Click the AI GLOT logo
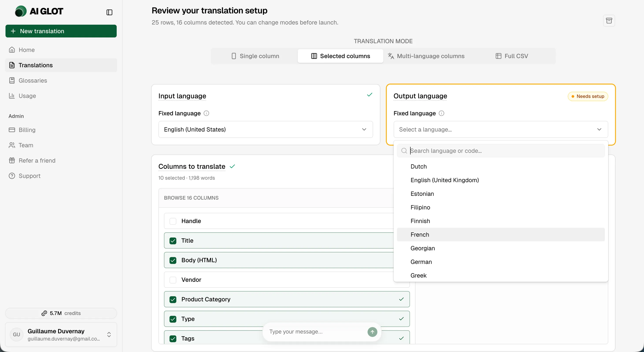 tap(39, 11)
